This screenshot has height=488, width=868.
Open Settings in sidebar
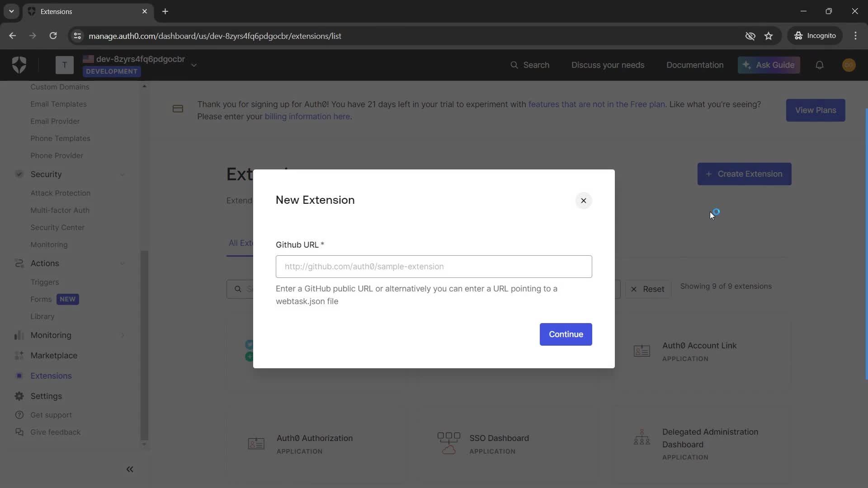click(46, 396)
